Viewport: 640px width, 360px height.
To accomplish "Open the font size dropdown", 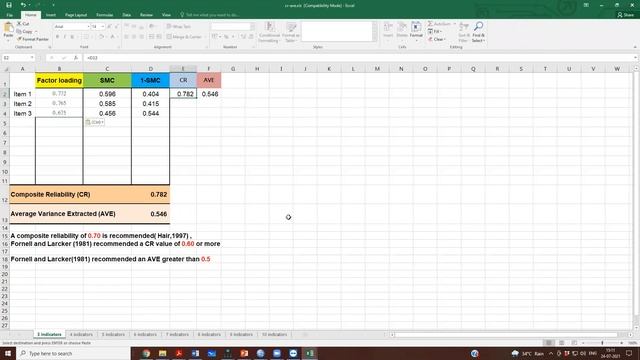I will coord(102,27).
